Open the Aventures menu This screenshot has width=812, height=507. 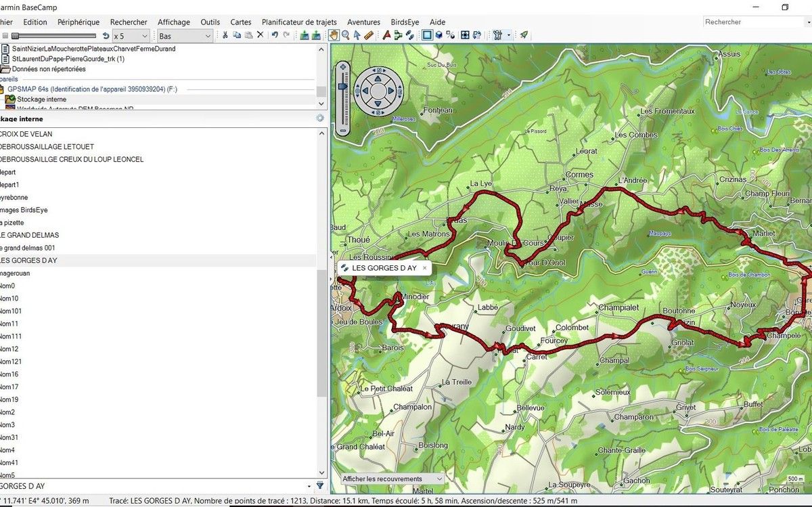pyautogui.click(x=364, y=22)
